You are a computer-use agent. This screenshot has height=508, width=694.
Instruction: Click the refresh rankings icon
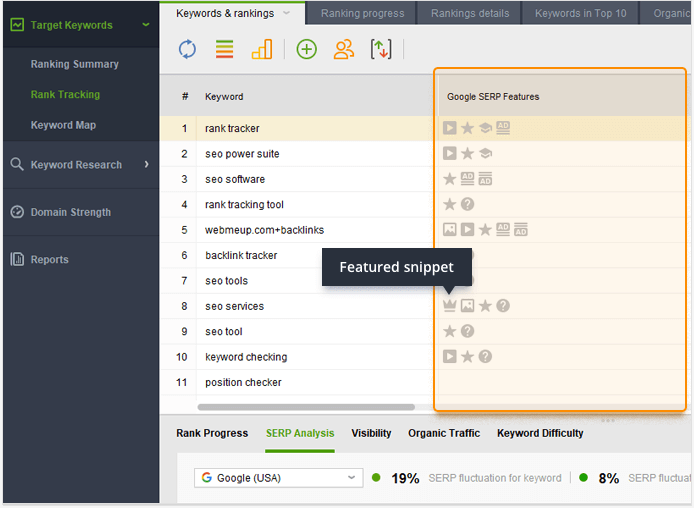tap(187, 49)
